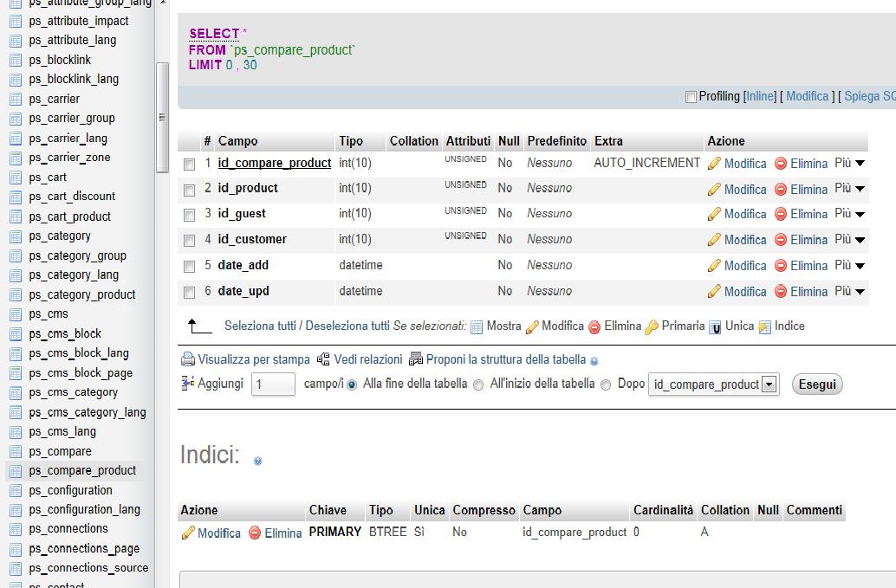The height and width of the screenshot is (588, 896).
Task: Tick checkbox for id_customer field
Action: pos(189,241)
